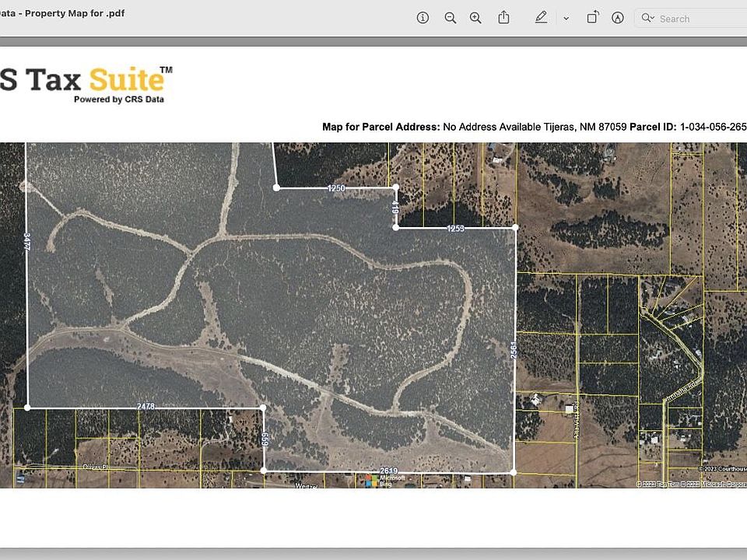
Task: Open the document Info inspector icon
Action: pyautogui.click(x=423, y=18)
